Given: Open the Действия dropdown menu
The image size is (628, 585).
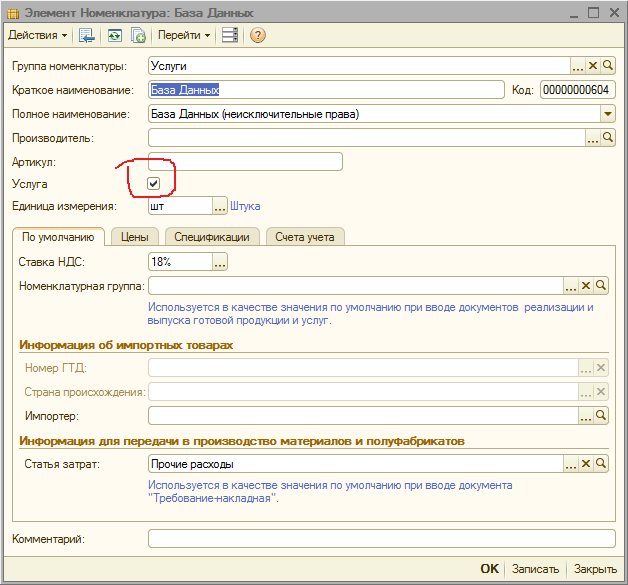Looking at the screenshot, I should pyautogui.click(x=38, y=35).
